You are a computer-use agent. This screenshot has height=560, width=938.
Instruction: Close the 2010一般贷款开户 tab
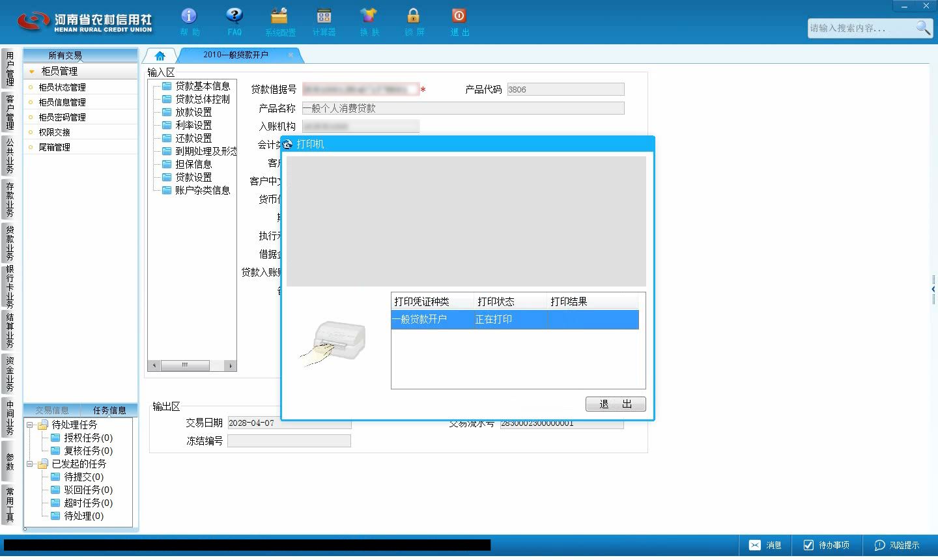pos(291,55)
